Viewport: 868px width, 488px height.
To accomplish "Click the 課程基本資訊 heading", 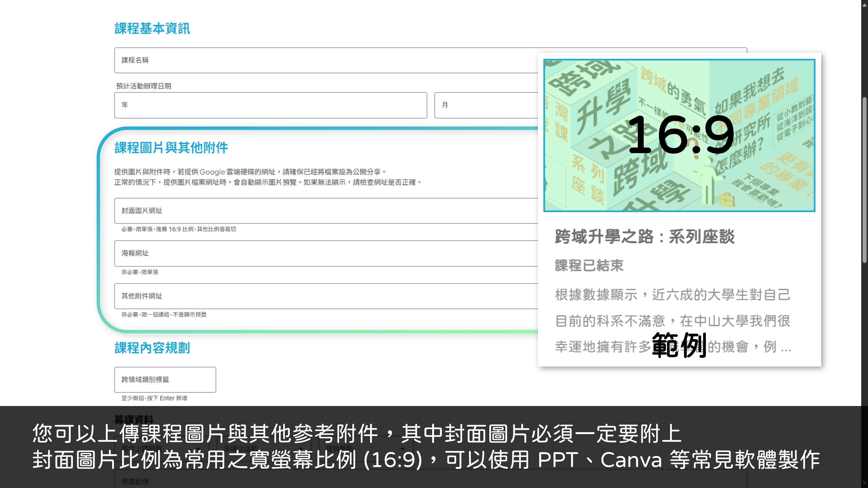I will (152, 28).
